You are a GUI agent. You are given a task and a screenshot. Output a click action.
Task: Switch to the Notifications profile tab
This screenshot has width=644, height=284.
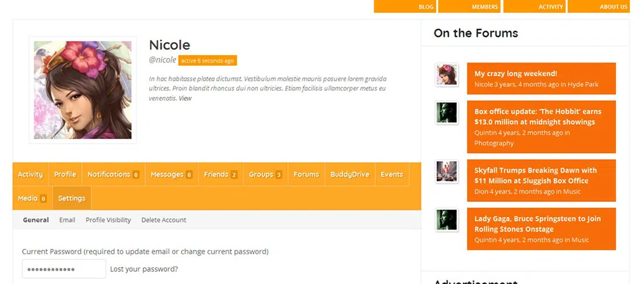(113, 174)
